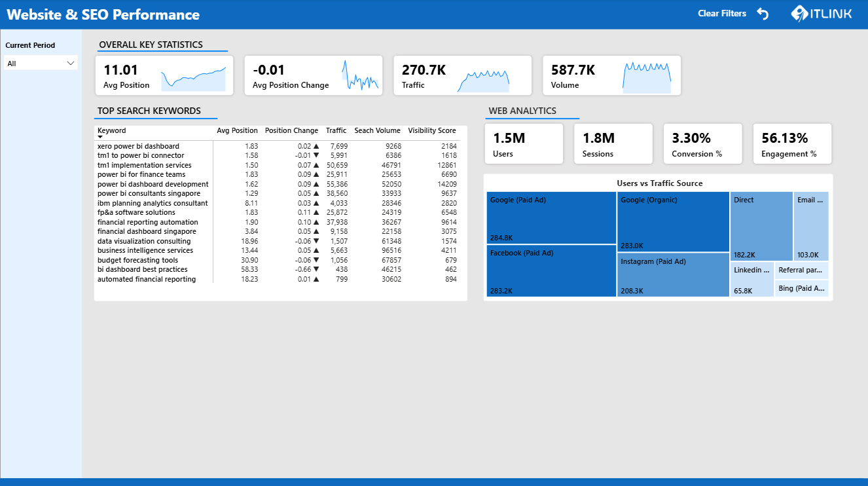Click the undo arrow in the top header
This screenshot has height=486, width=868.
(x=762, y=12)
